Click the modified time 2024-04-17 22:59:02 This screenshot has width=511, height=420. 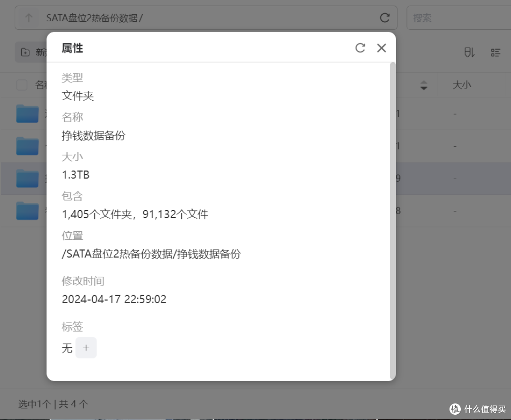(114, 299)
